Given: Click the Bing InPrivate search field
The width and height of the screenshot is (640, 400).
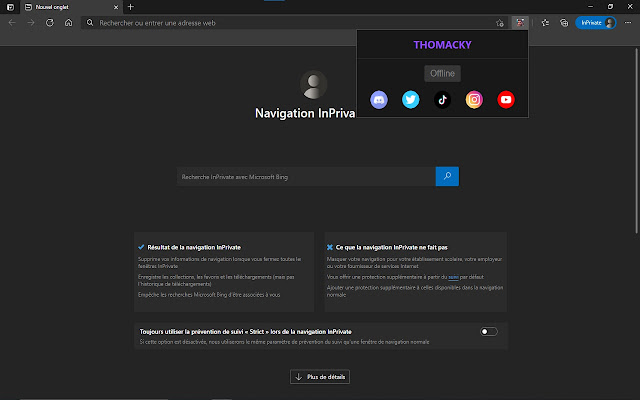Looking at the screenshot, I should click(306, 177).
